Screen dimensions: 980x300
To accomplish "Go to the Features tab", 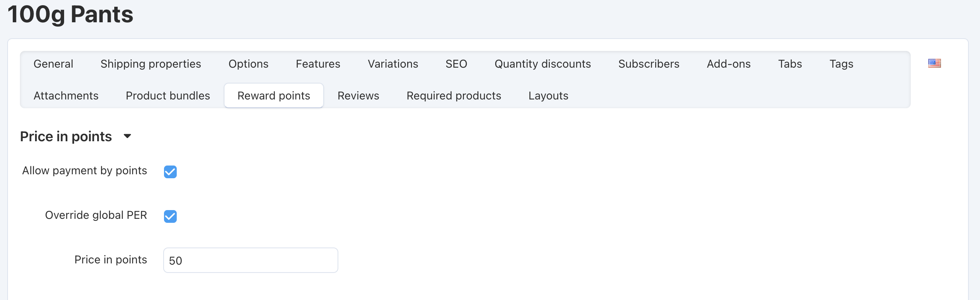I will [318, 64].
